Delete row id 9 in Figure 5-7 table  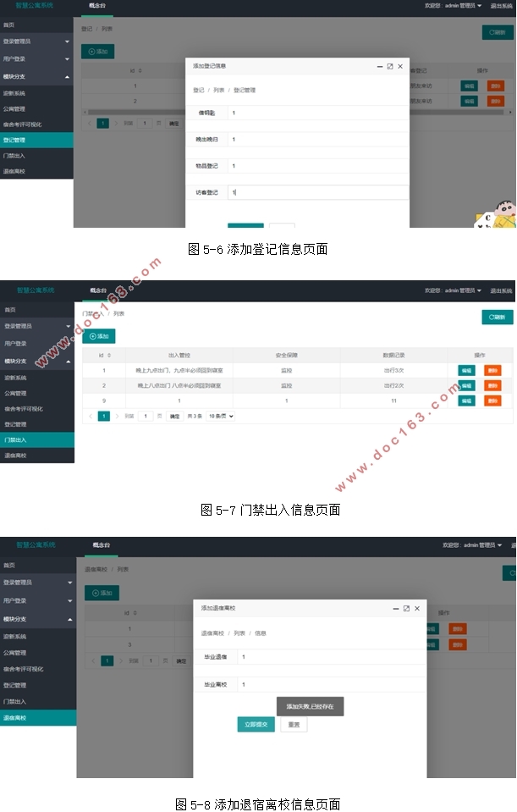click(492, 400)
